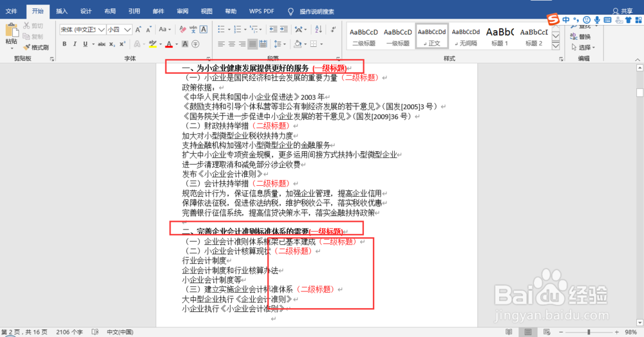Adjust the zoom slider handle
The height and width of the screenshot is (337, 644).
[x=589, y=332]
